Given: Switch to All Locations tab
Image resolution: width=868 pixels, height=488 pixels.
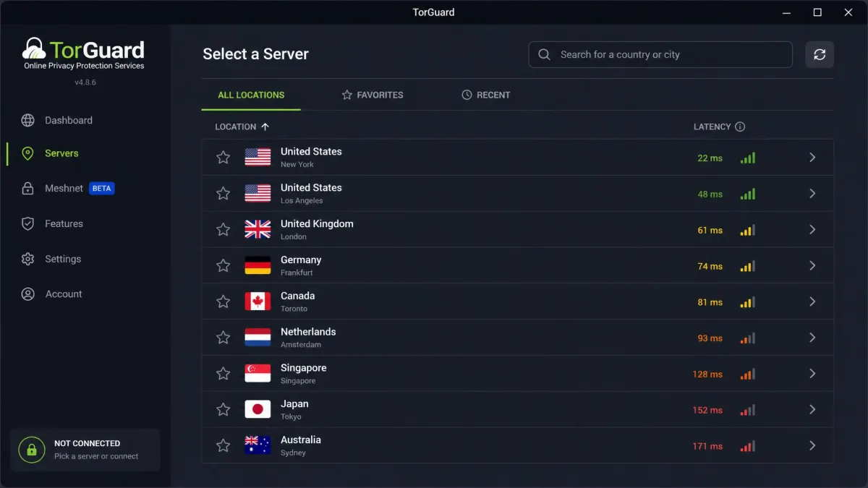Looking at the screenshot, I should pos(251,95).
